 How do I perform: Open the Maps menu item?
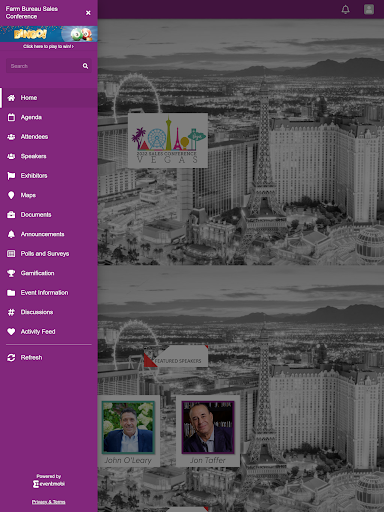(x=49, y=195)
